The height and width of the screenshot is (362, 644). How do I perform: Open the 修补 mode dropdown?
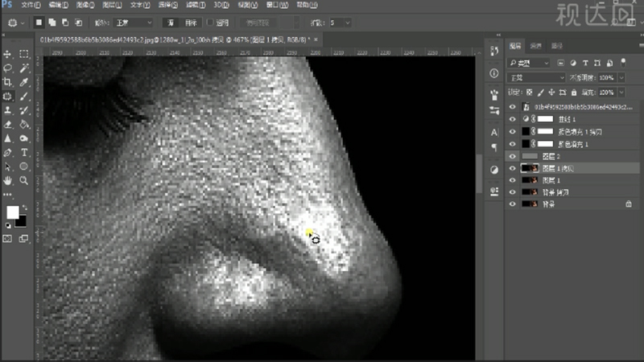tap(133, 23)
